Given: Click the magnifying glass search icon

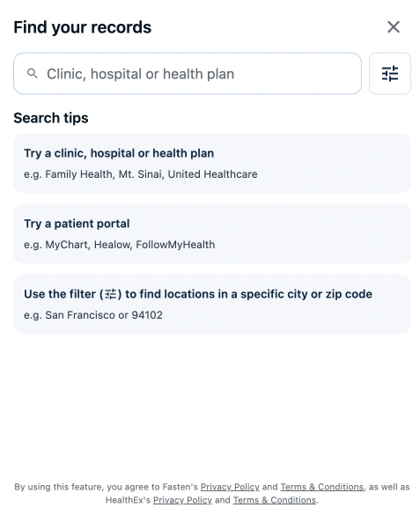Looking at the screenshot, I should pos(33,74).
